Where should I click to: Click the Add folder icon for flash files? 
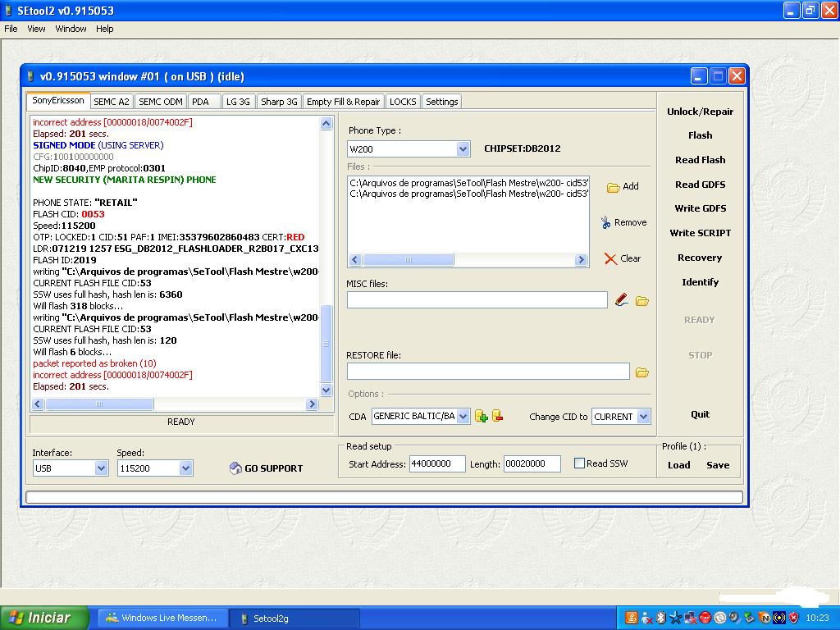pyautogui.click(x=614, y=187)
